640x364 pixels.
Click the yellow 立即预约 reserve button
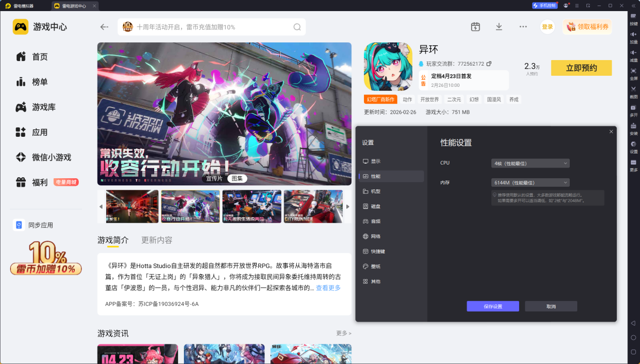pyautogui.click(x=581, y=68)
